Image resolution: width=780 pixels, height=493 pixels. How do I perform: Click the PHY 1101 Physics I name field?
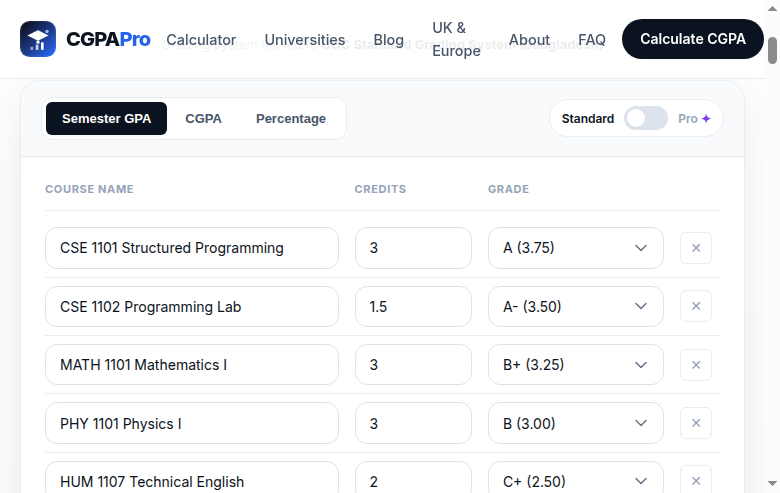coord(192,423)
